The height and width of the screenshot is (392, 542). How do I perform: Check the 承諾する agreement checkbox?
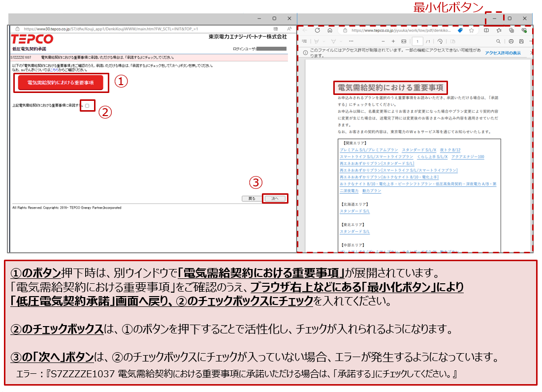point(87,106)
